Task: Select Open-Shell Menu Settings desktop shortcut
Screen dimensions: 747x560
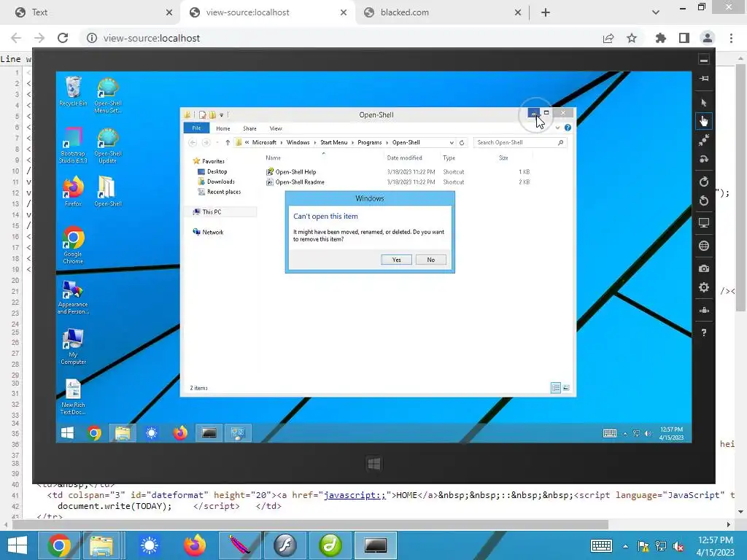Action: (x=108, y=96)
